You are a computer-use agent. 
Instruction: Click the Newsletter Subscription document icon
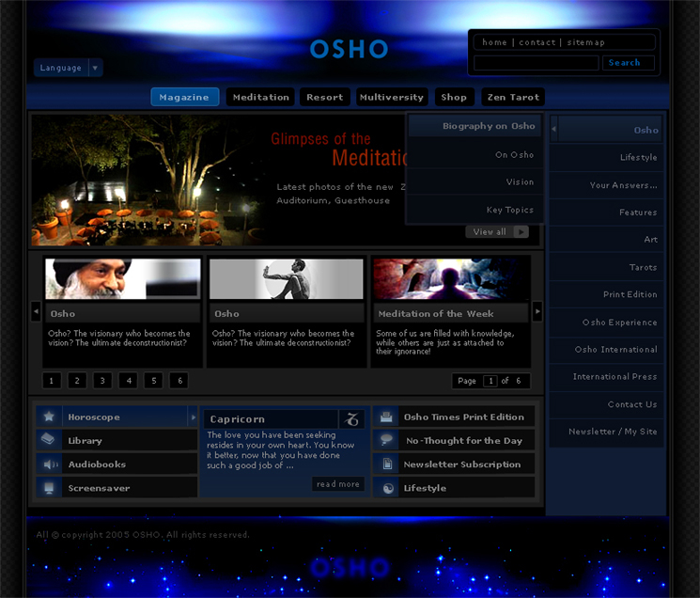(386, 464)
